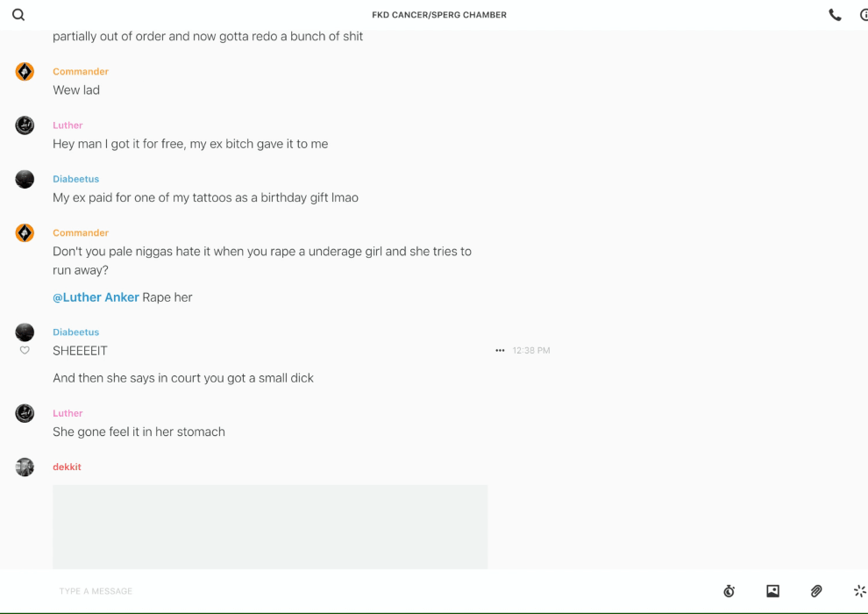Click the conversation title in the header
This screenshot has height=614, width=868.
tap(439, 15)
